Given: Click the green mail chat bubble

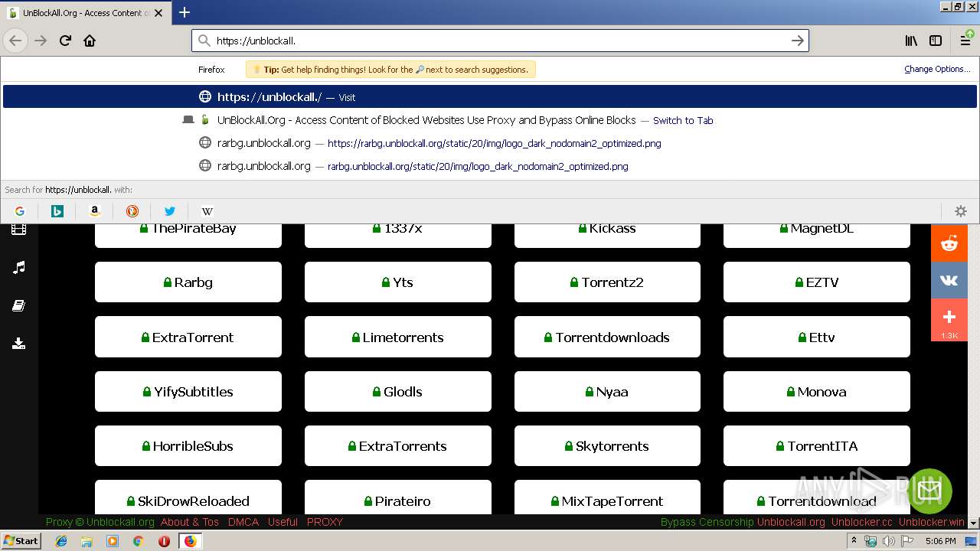Looking at the screenshot, I should click(x=929, y=491).
